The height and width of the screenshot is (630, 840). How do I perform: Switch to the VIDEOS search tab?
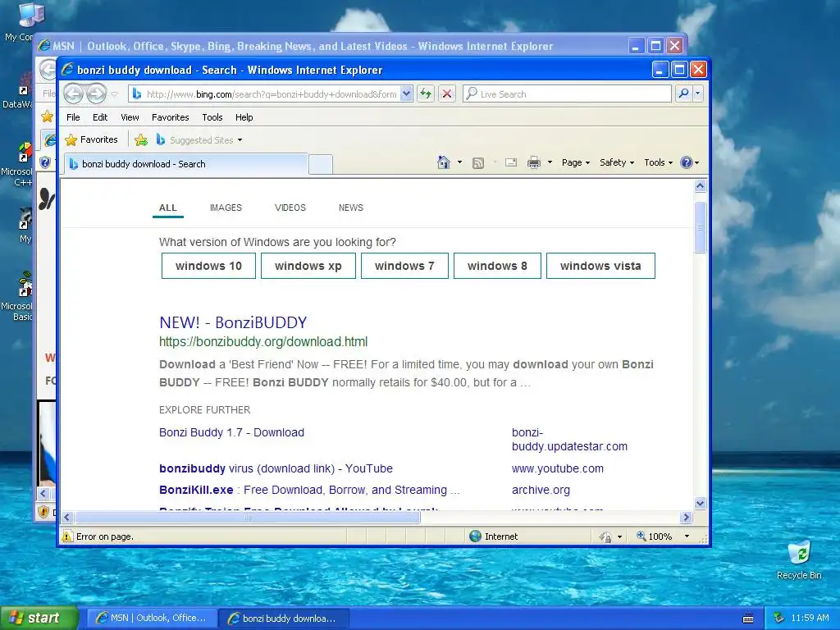[x=290, y=208]
